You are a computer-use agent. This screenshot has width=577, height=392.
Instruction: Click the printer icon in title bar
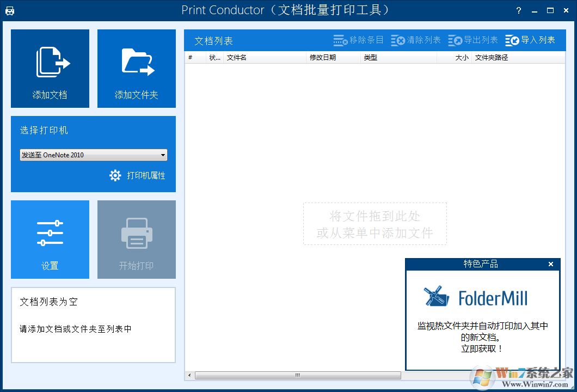click(x=10, y=10)
